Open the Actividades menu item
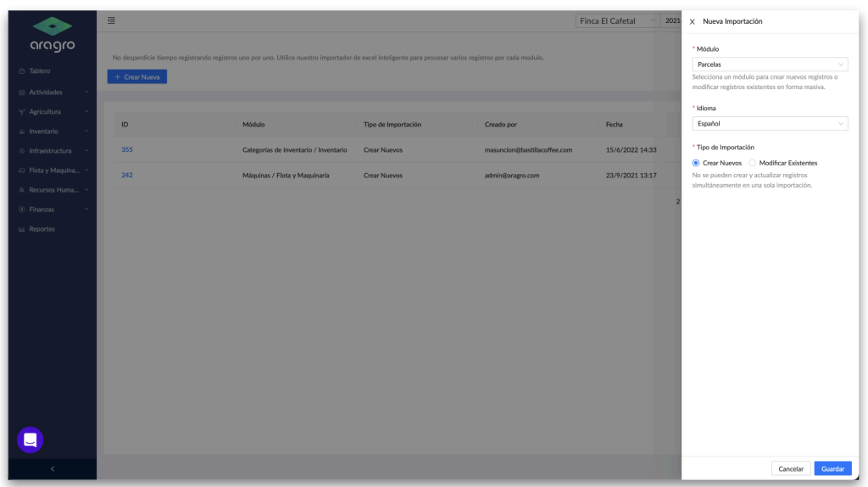 53,92
